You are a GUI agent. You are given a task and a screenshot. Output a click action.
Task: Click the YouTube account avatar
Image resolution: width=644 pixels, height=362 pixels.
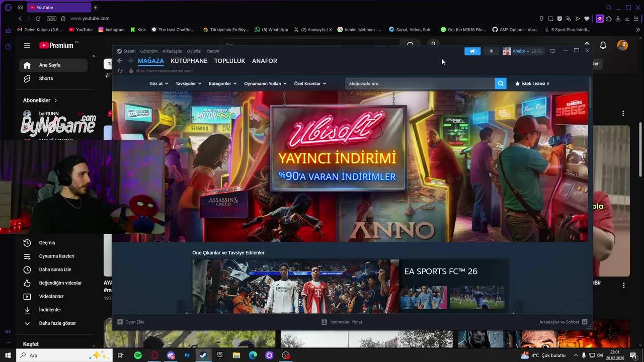pyautogui.click(x=622, y=45)
